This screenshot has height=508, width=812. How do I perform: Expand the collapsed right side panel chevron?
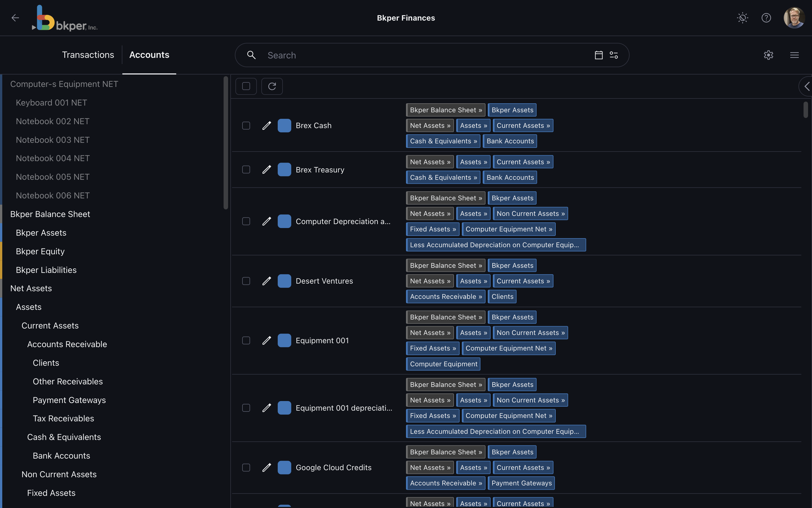806,86
